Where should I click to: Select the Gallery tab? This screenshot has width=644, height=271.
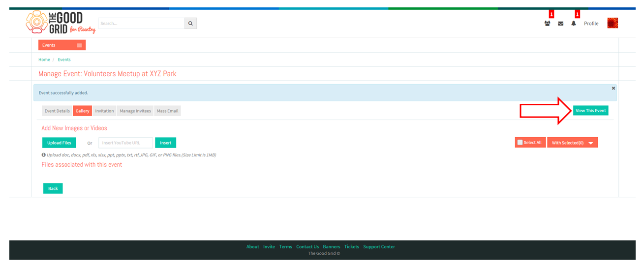click(x=83, y=111)
